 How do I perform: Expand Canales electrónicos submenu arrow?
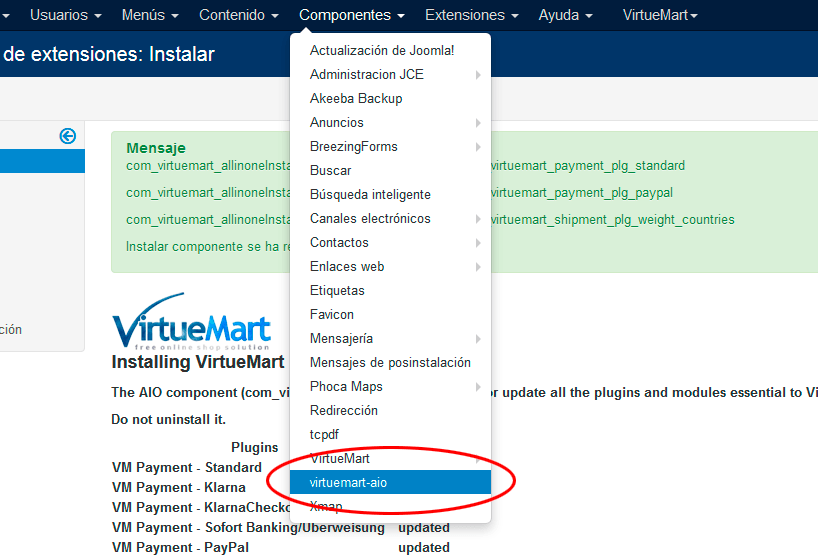coord(478,219)
